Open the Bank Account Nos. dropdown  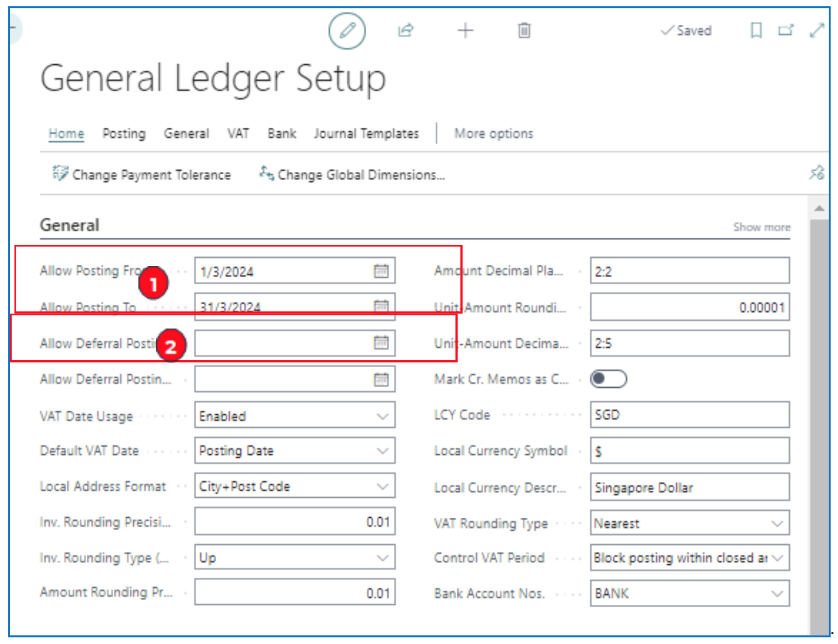tap(776, 594)
